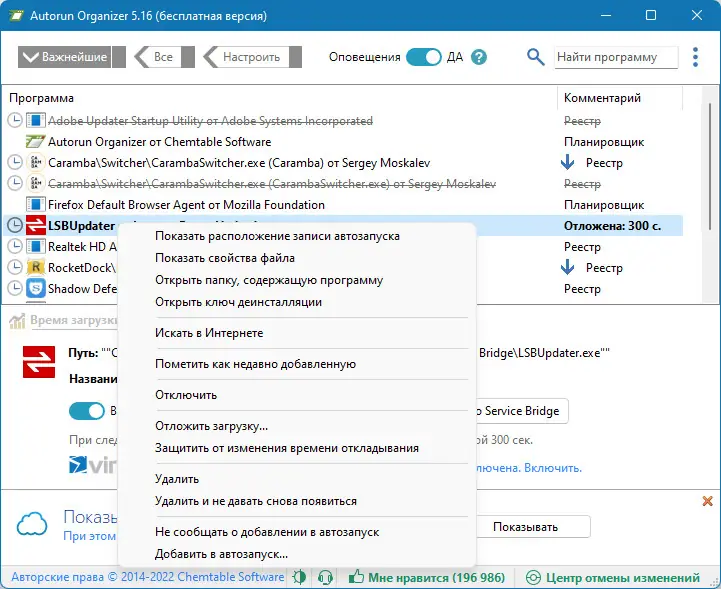The width and height of the screenshot is (721, 589).
Task: Click the large red LSBUpdater icon in details
Action: (x=39, y=362)
